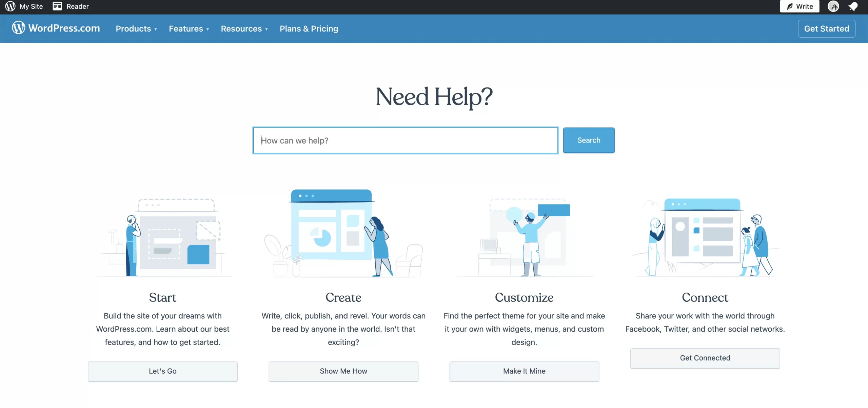Screen dimensions: 868x408
Task: Click the user profile icon
Action: (x=834, y=7)
